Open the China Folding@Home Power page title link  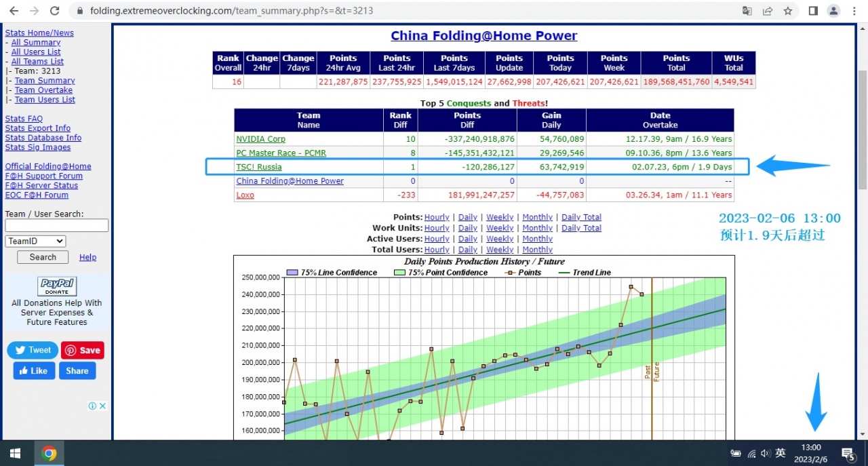[x=484, y=36]
